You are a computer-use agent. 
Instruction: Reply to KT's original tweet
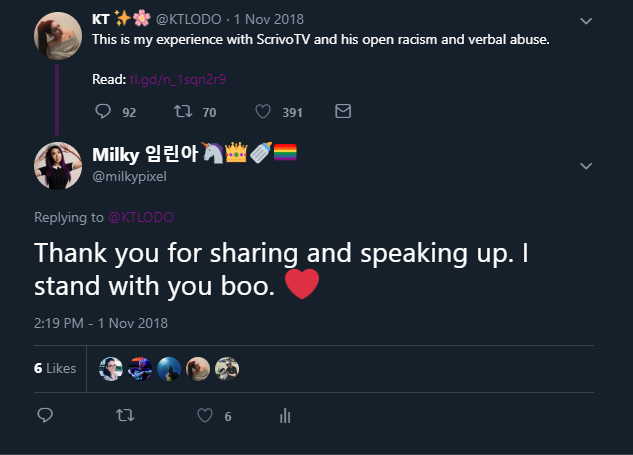coord(103,112)
